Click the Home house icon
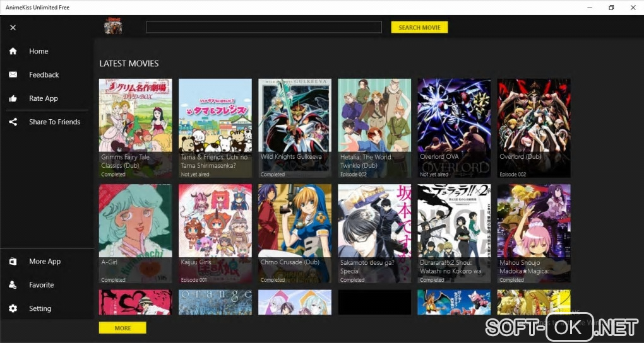This screenshot has width=644, height=343. [x=13, y=51]
